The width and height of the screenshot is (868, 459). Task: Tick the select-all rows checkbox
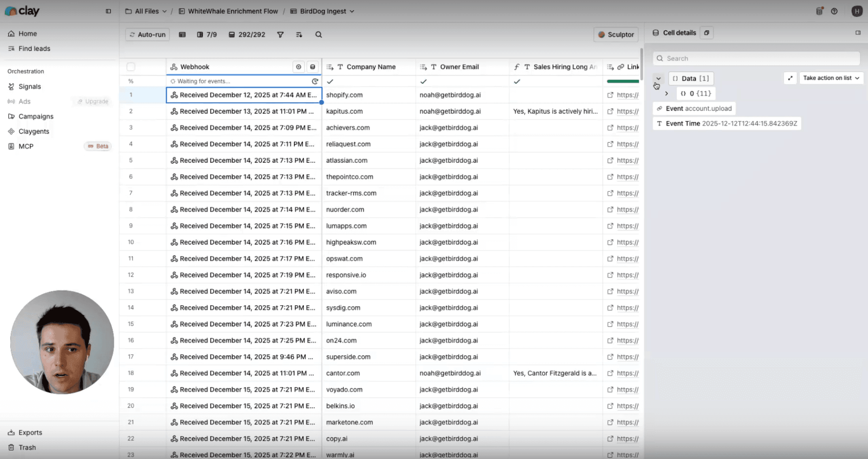pyautogui.click(x=131, y=67)
